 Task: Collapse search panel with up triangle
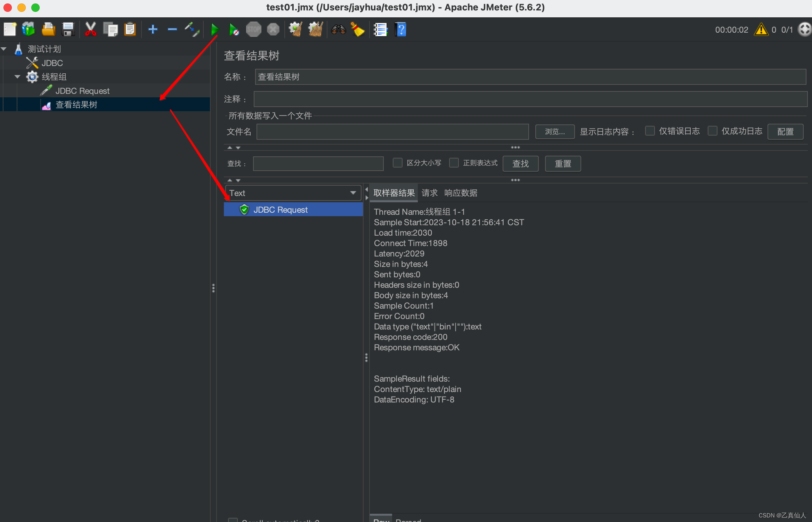[x=229, y=180]
